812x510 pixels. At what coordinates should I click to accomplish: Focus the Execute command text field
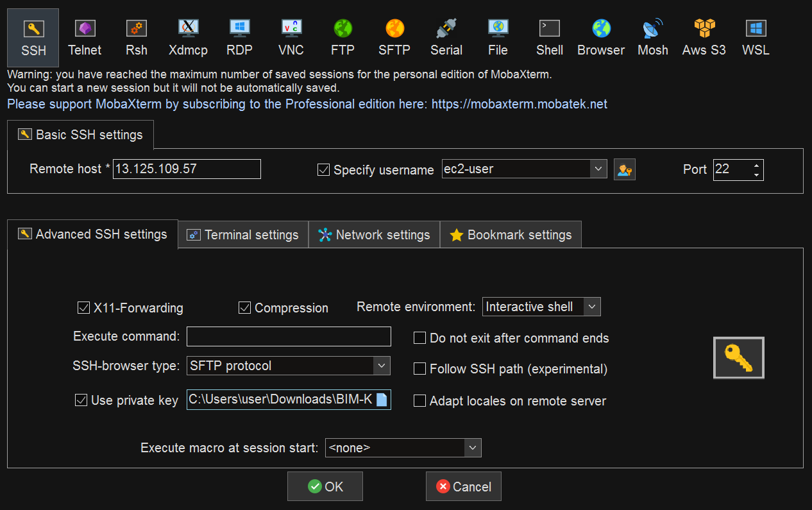289,336
